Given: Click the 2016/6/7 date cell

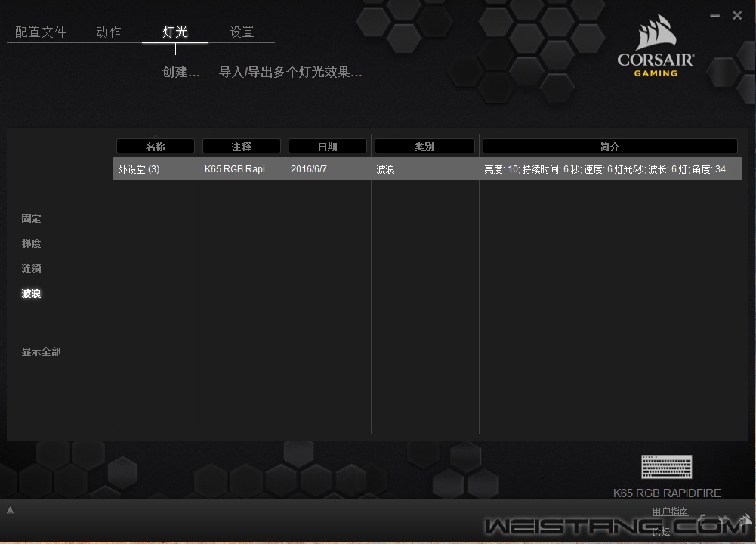Looking at the screenshot, I should click(309, 169).
